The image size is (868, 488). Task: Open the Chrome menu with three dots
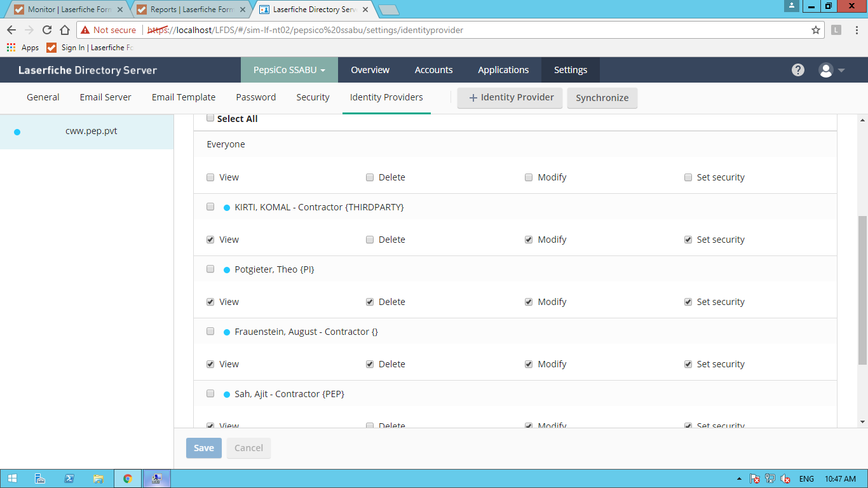point(857,30)
